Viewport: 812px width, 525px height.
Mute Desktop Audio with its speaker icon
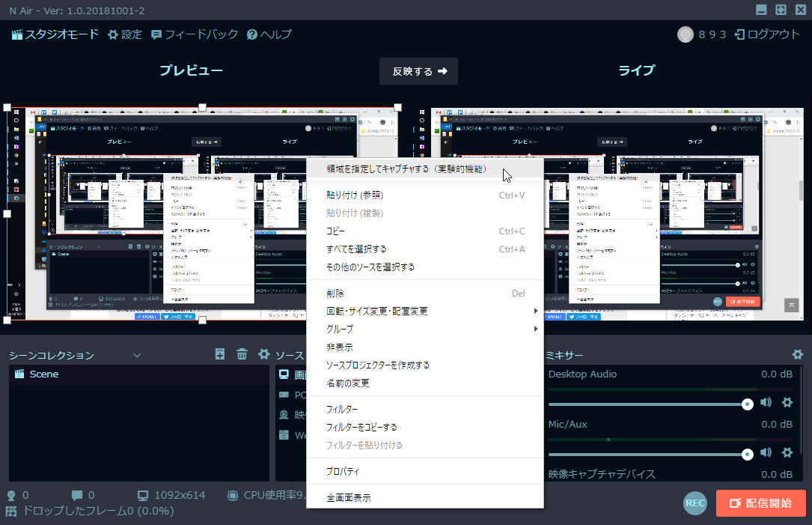point(766,403)
